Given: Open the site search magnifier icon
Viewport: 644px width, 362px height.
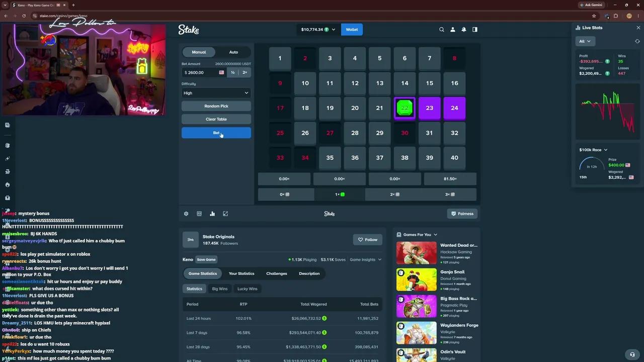Looking at the screenshot, I should 442,30.
